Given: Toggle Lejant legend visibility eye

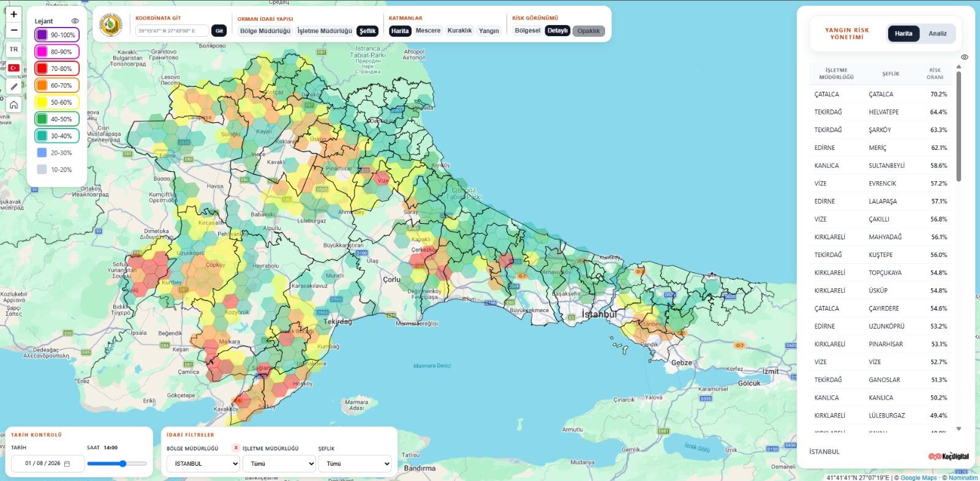Looking at the screenshot, I should [x=75, y=21].
